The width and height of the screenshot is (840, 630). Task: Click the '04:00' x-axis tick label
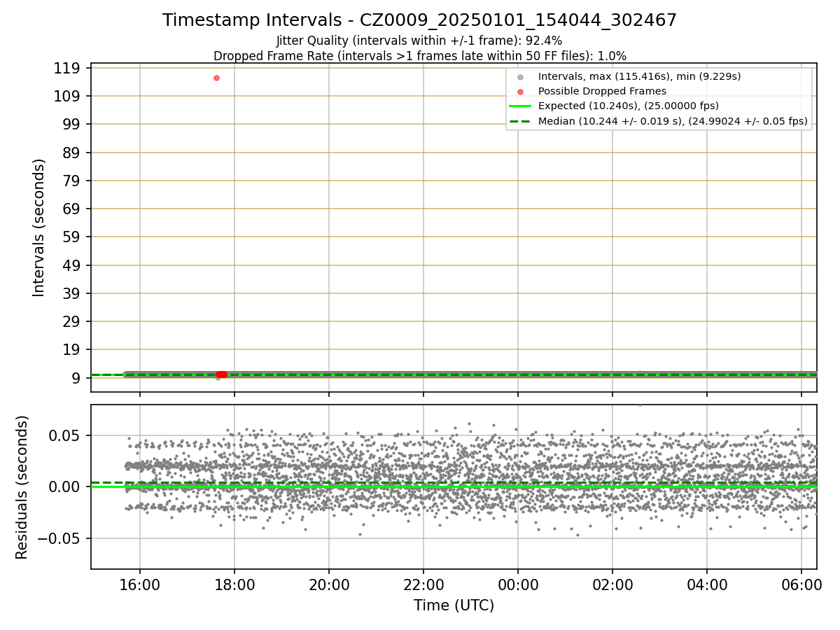(707, 585)
